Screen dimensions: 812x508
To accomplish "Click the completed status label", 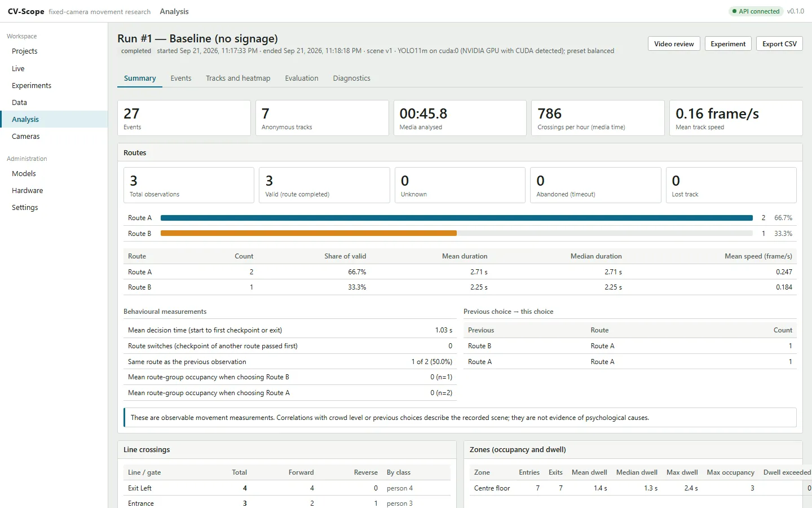I will [x=136, y=51].
